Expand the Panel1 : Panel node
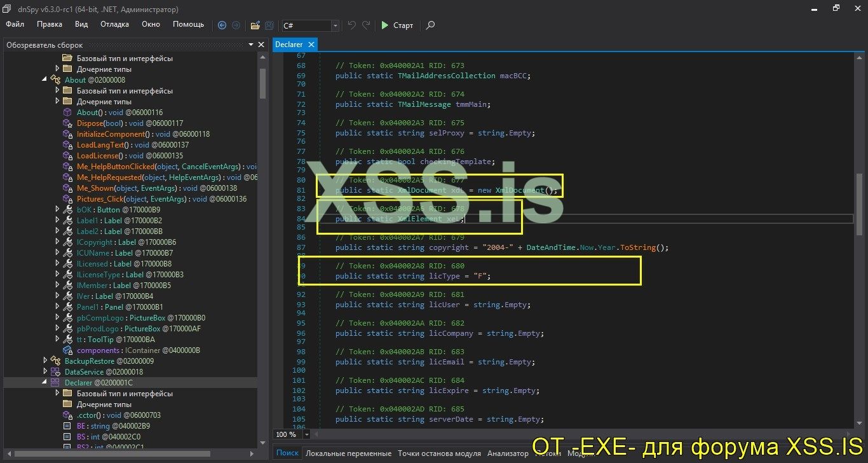The height and width of the screenshot is (463, 868). point(57,307)
